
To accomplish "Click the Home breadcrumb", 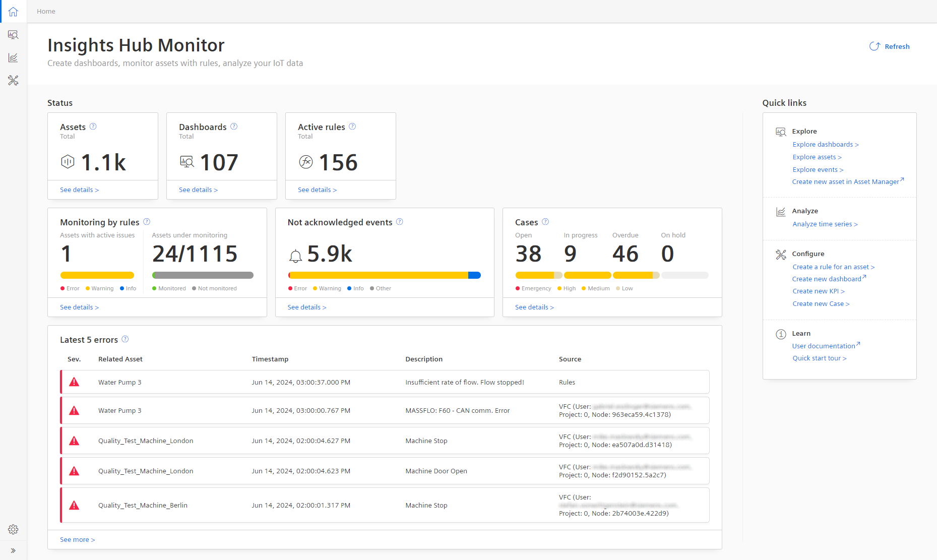I will pos(46,11).
